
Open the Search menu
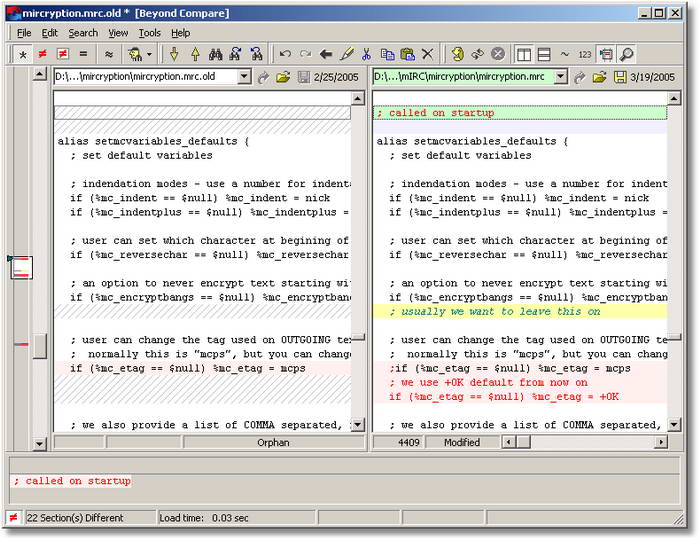point(83,33)
